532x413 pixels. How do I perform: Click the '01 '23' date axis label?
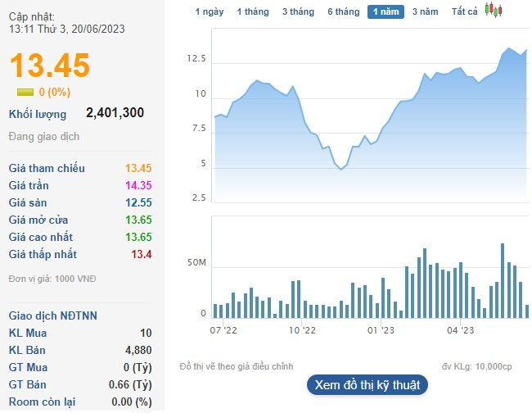(x=381, y=330)
